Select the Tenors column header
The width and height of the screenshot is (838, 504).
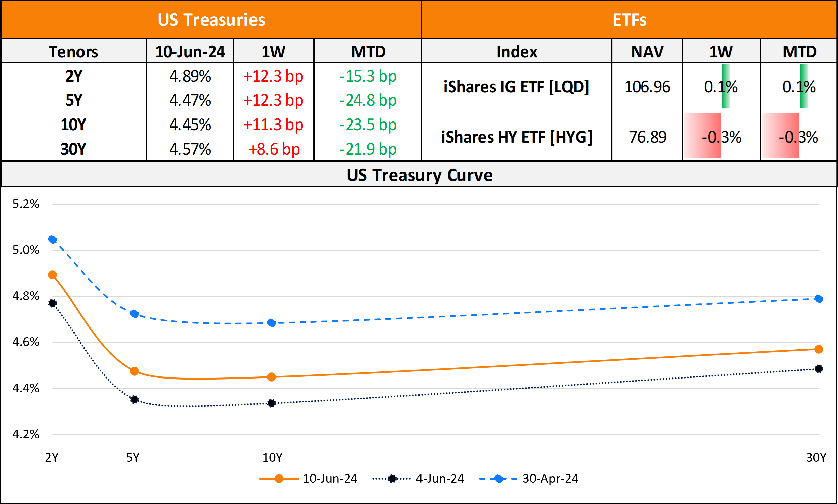73,52
